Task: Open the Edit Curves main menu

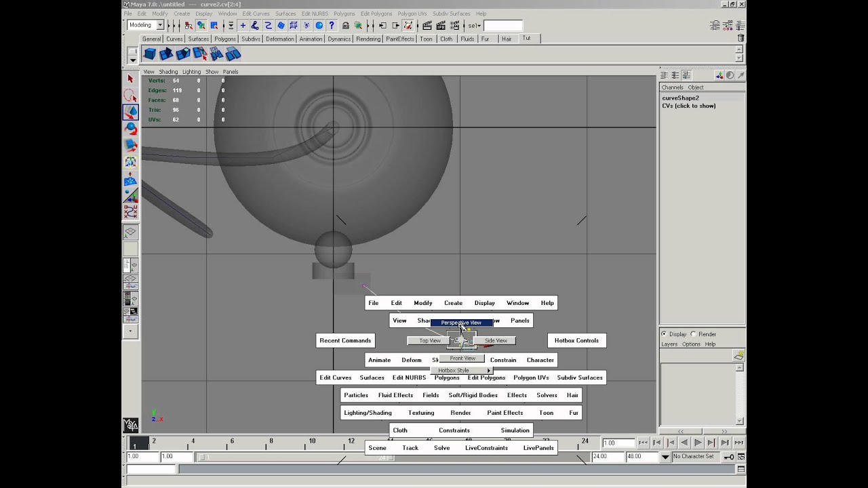Action: pyautogui.click(x=256, y=14)
